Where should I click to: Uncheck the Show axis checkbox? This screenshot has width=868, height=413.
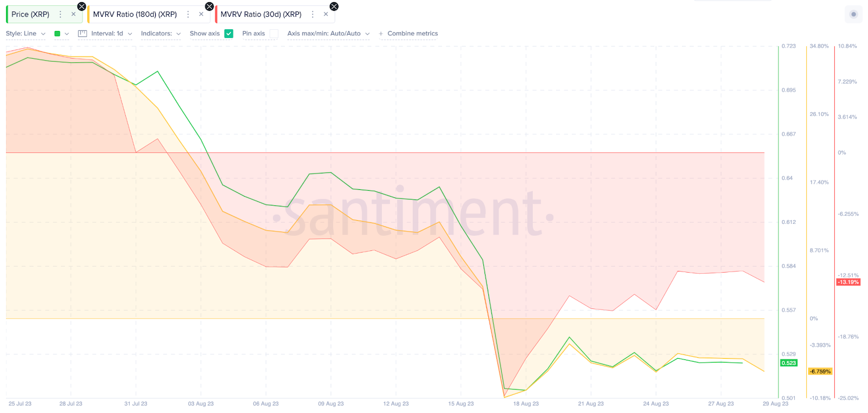click(229, 34)
